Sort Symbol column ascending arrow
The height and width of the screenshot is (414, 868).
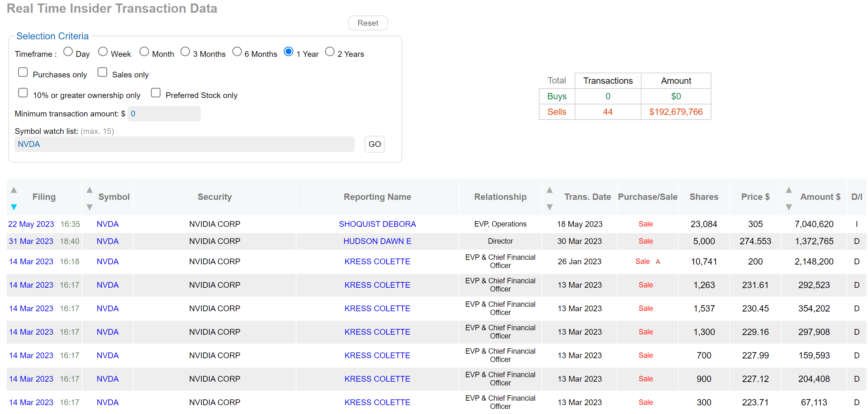tap(90, 190)
